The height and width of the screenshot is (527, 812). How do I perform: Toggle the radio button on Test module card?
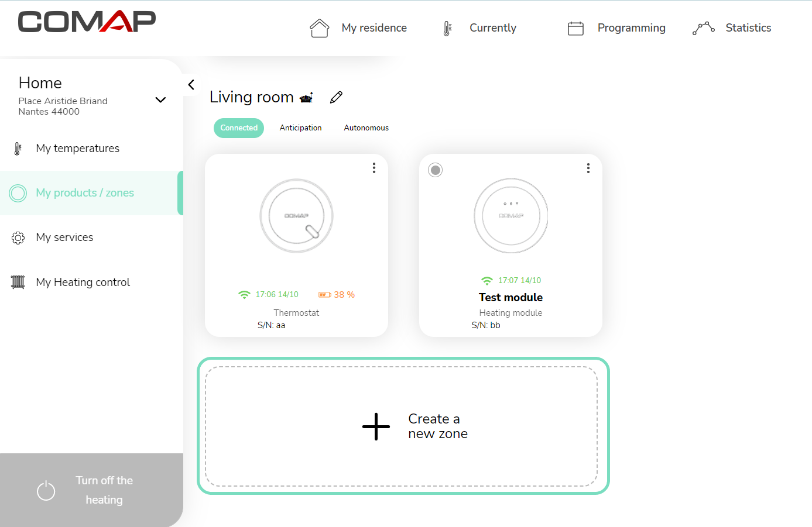pos(435,170)
